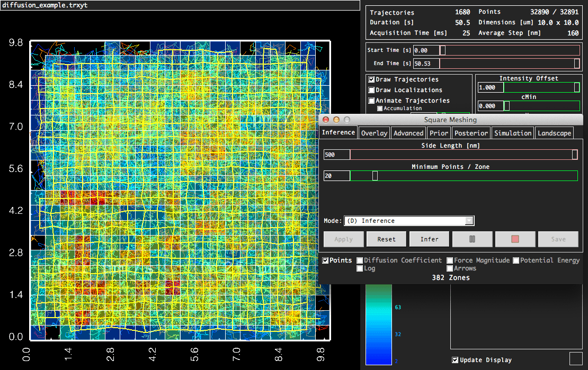Uncheck the Update Display checkbox

point(455,360)
